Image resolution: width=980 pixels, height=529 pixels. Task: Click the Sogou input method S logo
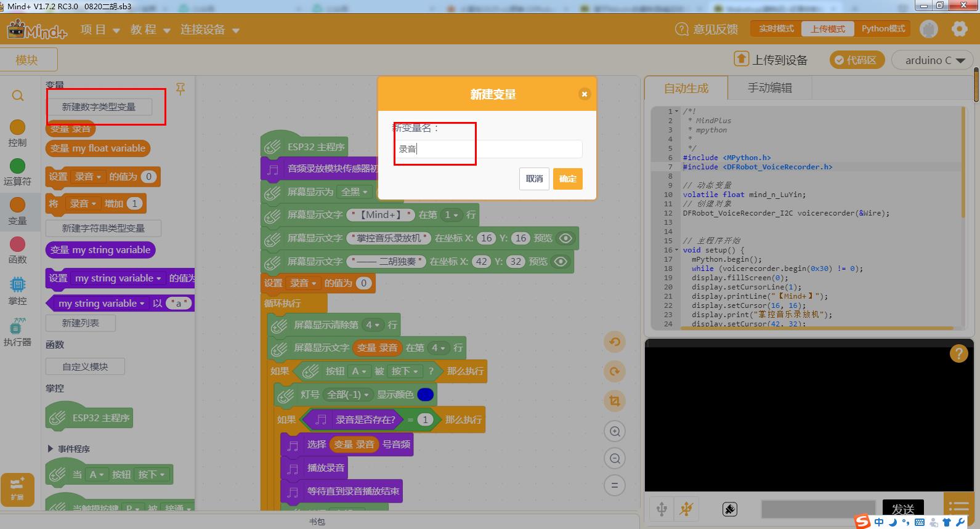tap(863, 522)
